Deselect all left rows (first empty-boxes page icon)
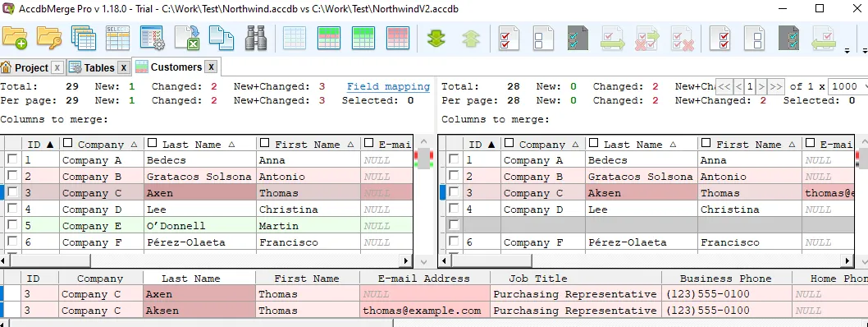This screenshot has width=868, height=327. (x=543, y=38)
